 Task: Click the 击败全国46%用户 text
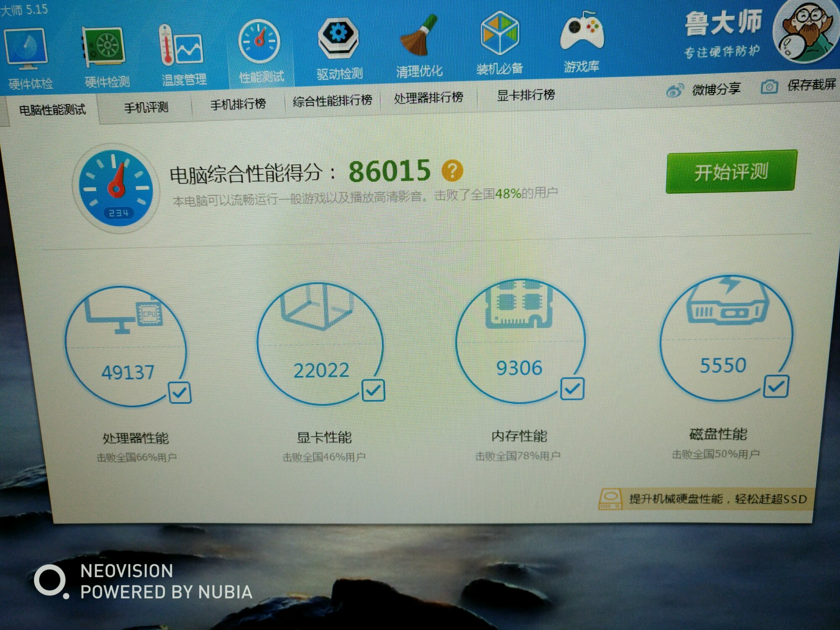pos(324,457)
